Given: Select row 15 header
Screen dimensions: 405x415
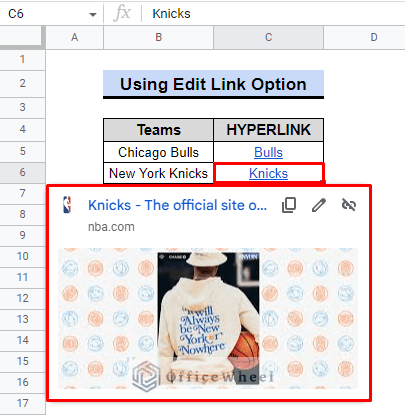Looking at the screenshot, I should pyautogui.click(x=22, y=361).
